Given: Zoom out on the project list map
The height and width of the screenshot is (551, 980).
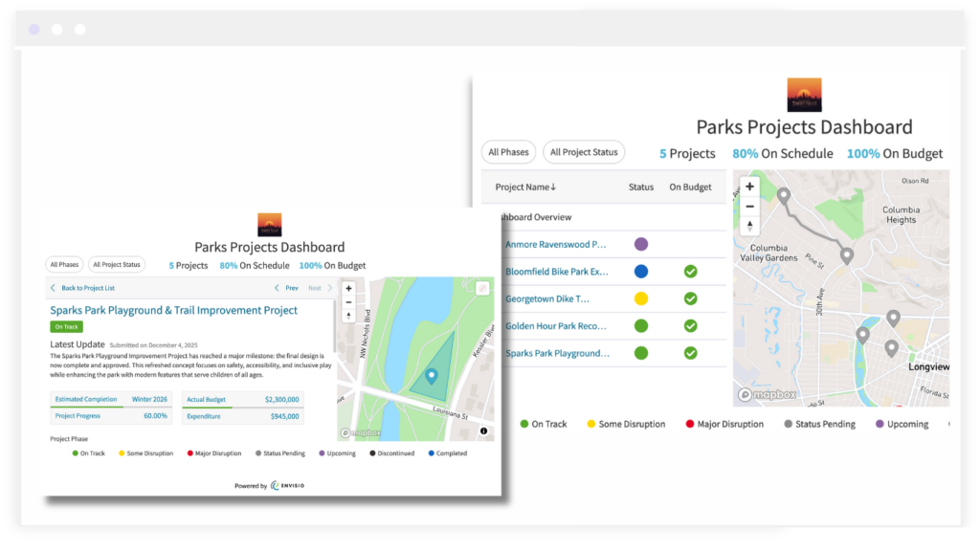Looking at the screenshot, I should pyautogui.click(x=749, y=207).
